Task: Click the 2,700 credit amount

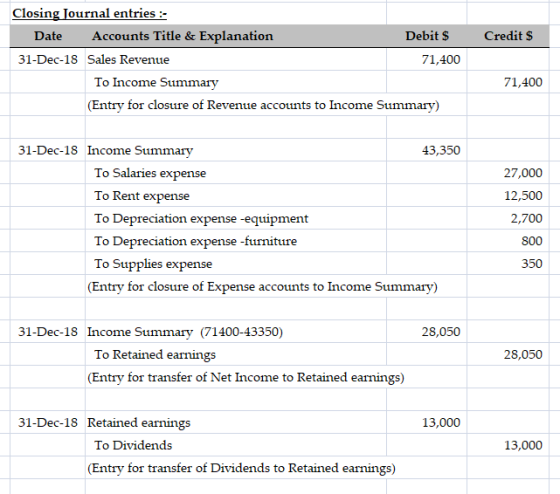Action: coord(526,218)
